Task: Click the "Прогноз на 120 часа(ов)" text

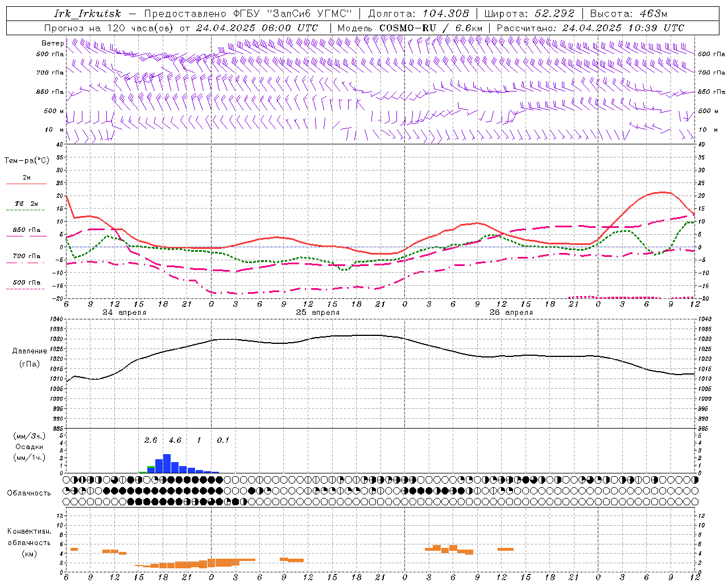Action: (x=109, y=28)
